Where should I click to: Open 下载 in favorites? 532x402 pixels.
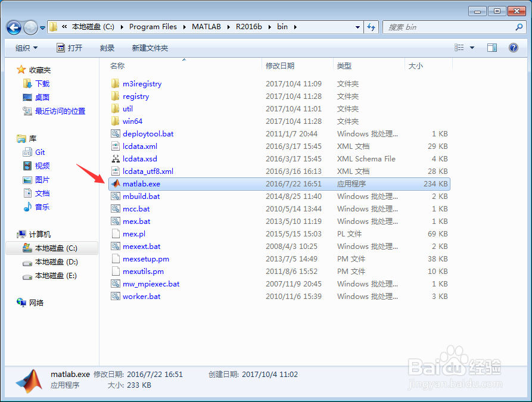pyautogui.click(x=42, y=84)
